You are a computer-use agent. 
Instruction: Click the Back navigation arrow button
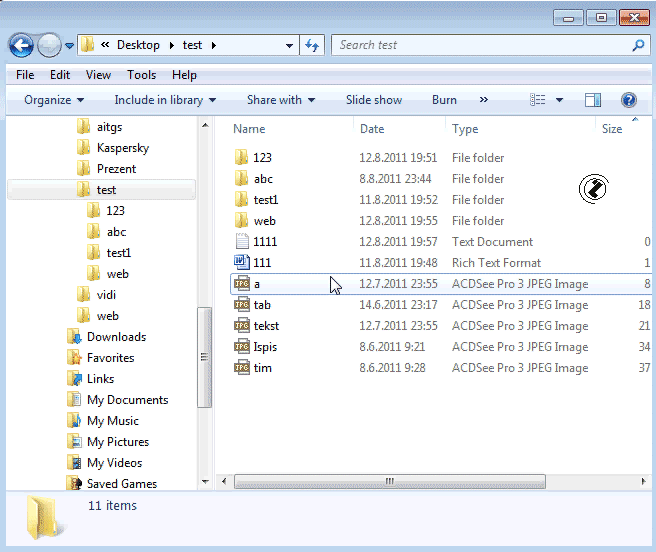(21, 45)
